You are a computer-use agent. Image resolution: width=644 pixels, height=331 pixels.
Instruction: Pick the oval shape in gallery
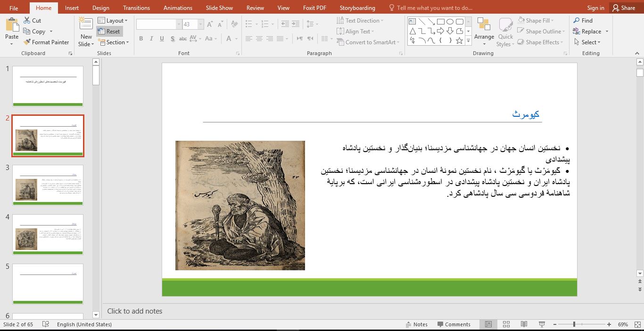pyautogui.click(x=450, y=22)
